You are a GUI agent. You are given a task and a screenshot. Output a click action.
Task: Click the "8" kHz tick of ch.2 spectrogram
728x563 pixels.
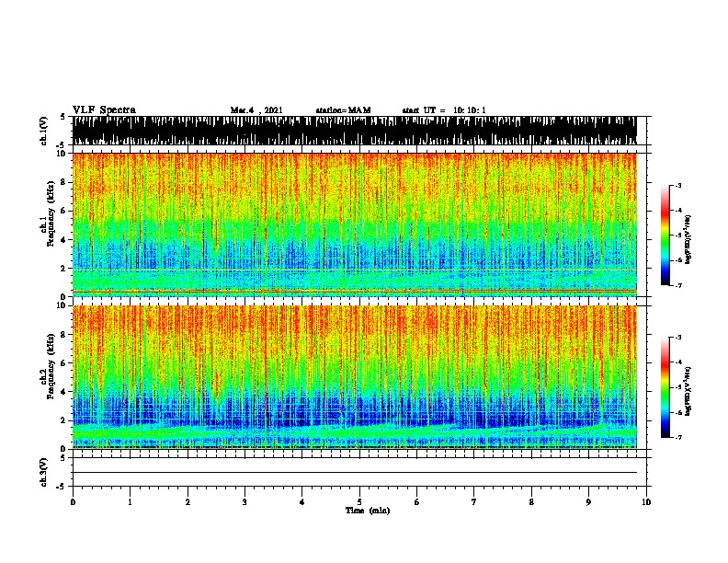(64, 335)
